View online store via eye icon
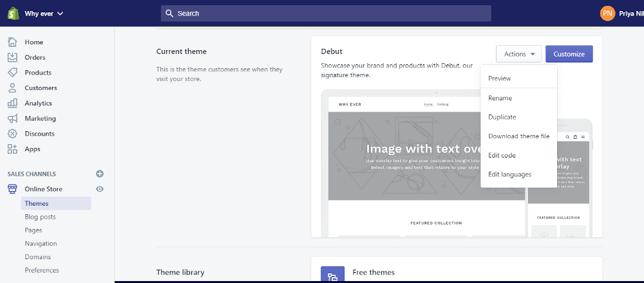 pyautogui.click(x=100, y=189)
